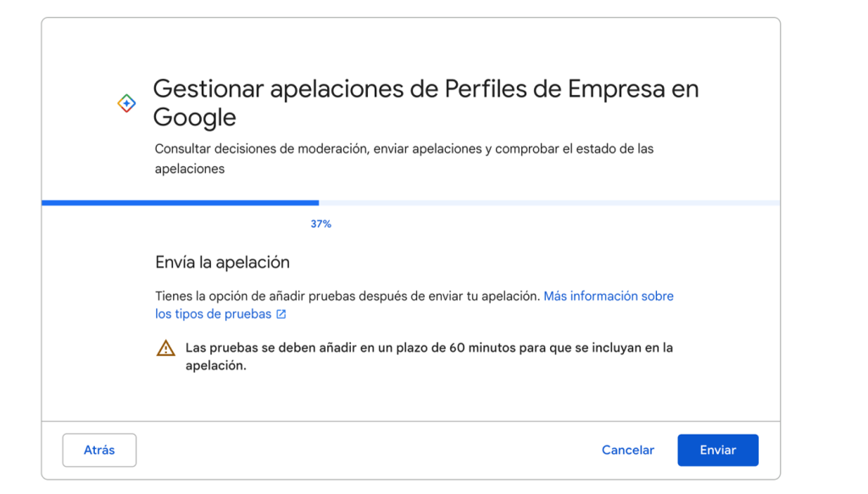This screenshot has height=494, width=868.
Task: Click the 37% progress label
Action: point(320,224)
